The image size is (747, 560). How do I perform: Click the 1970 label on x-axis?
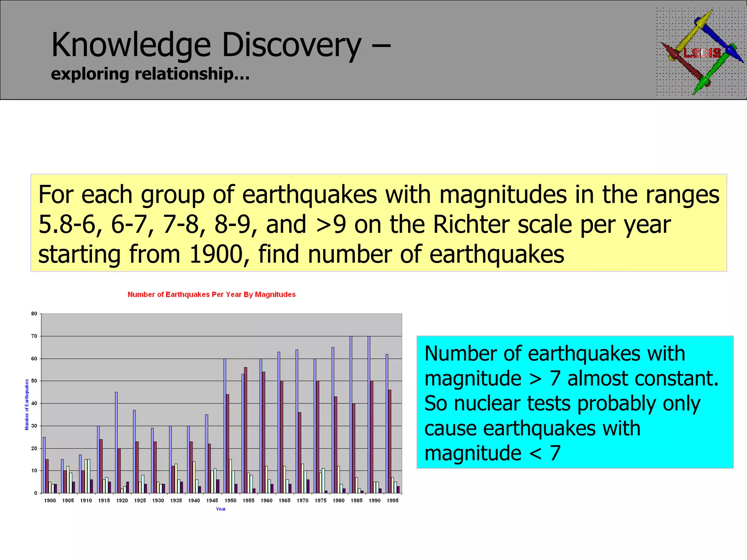[302, 501]
